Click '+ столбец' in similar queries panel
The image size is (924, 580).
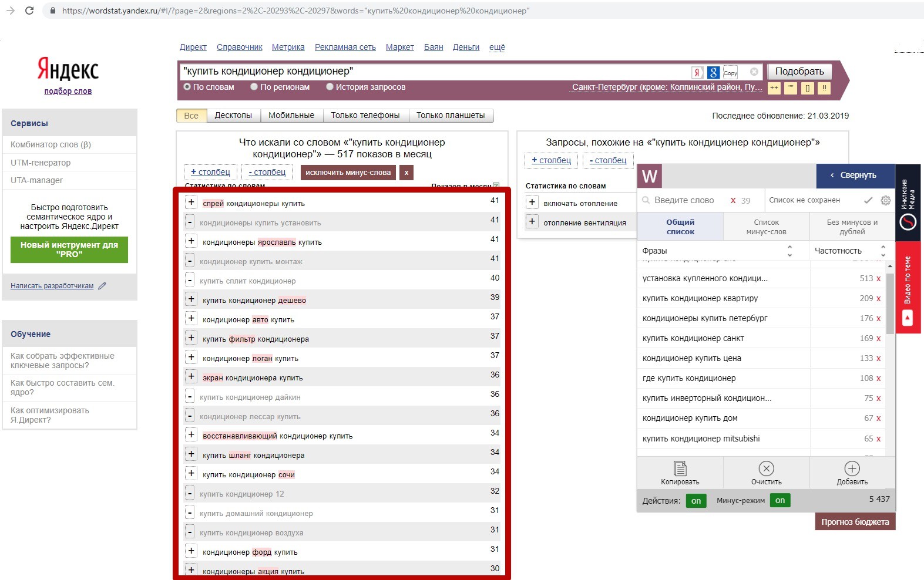[551, 160]
